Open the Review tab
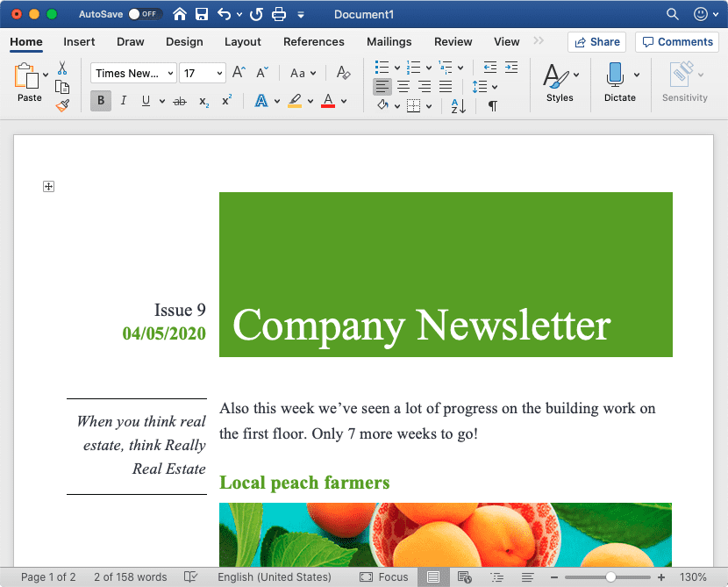The height and width of the screenshot is (587, 728). [453, 42]
